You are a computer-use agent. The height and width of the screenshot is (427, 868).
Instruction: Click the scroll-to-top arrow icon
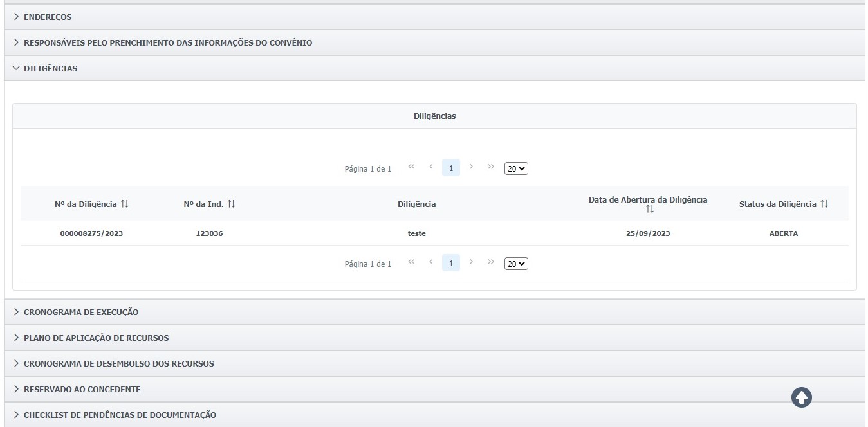[x=802, y=397]
